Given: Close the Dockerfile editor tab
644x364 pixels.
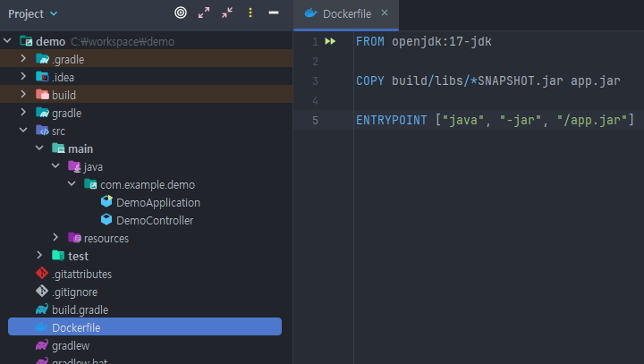Looking at the screenshot, I should (x=385, y=13).
